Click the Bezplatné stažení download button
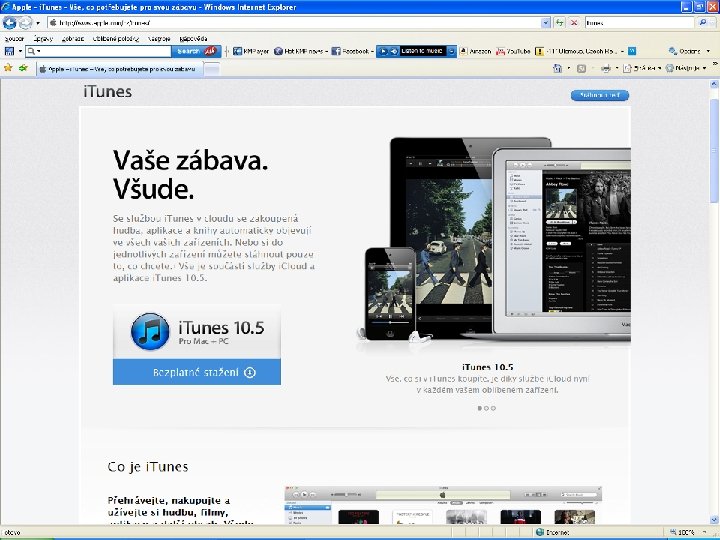This screenshot has height=540, width=720. pyautogui.click(x=197, y=372)
